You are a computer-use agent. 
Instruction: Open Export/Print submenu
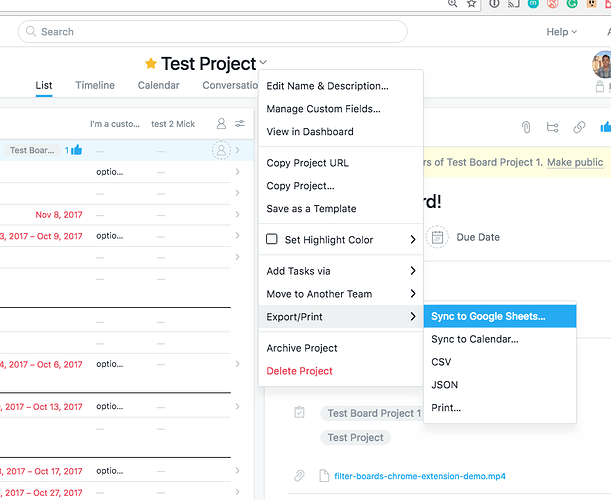pyautogui.click(x=341, y=317)
